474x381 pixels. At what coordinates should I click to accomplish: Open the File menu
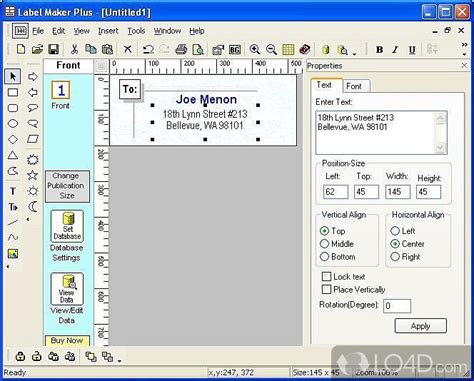coord(38,31)
